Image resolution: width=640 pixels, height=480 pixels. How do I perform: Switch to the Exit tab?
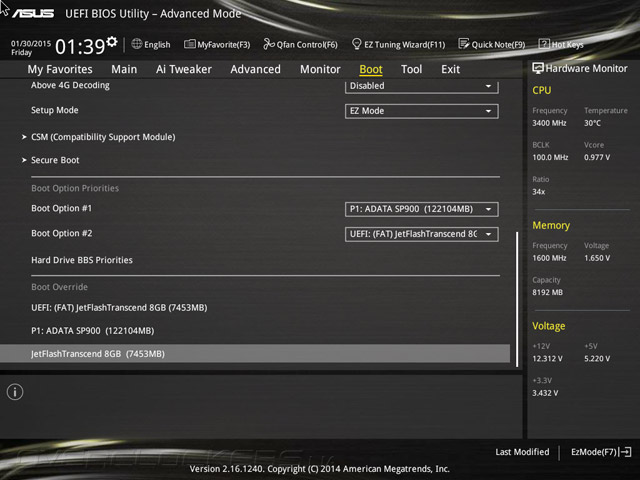(x=451, y=69)
